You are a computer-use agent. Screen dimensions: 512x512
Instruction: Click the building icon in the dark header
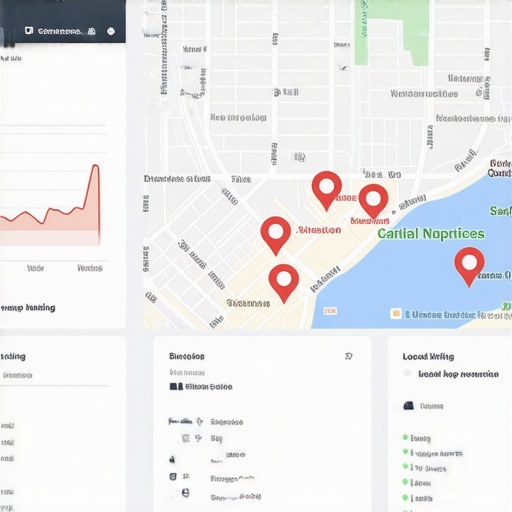coord(91,31)
